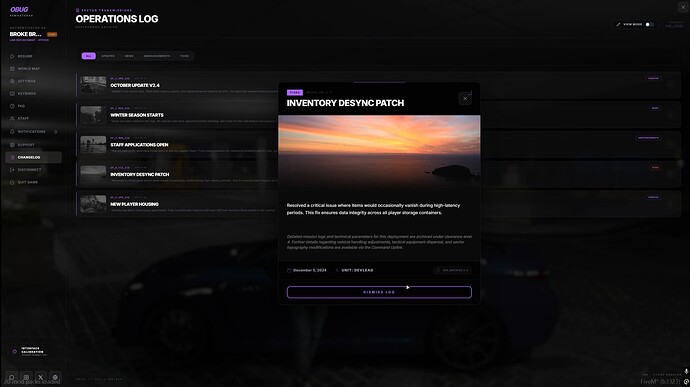Click the category tag on New Player Housing row
Screen dimensions: 690x387
pos(653,197)
